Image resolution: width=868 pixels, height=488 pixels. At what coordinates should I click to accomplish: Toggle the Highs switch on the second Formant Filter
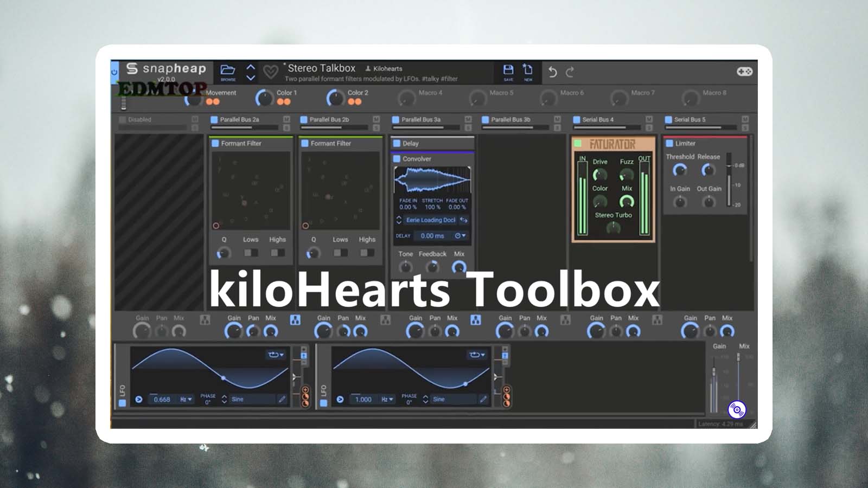(x=367, y=253)
